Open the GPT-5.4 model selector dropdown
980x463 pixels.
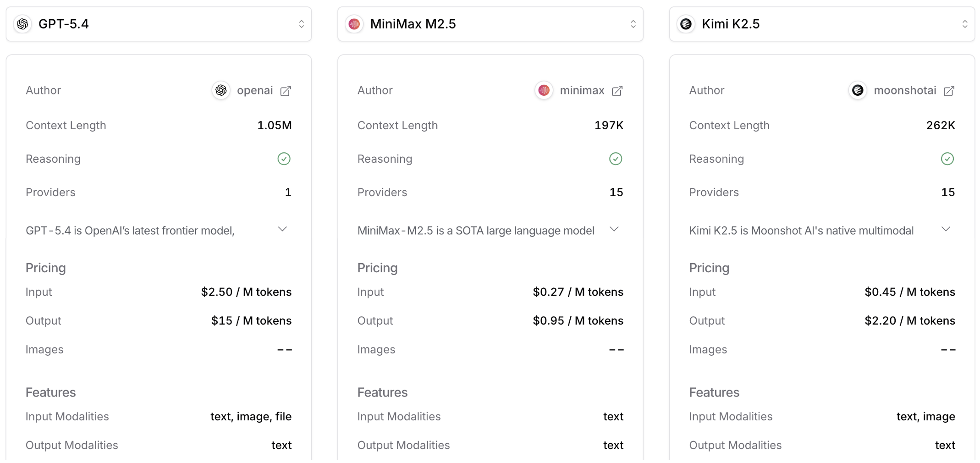coord(159,24)
